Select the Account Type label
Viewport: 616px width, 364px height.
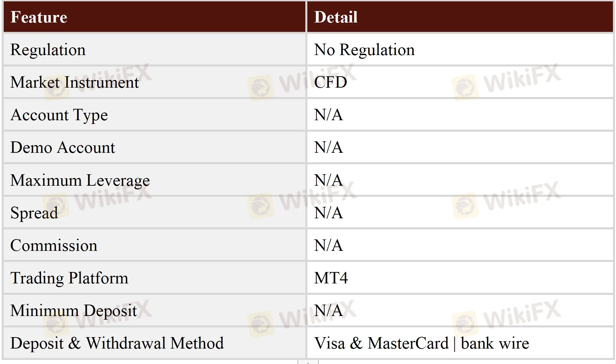59,115
